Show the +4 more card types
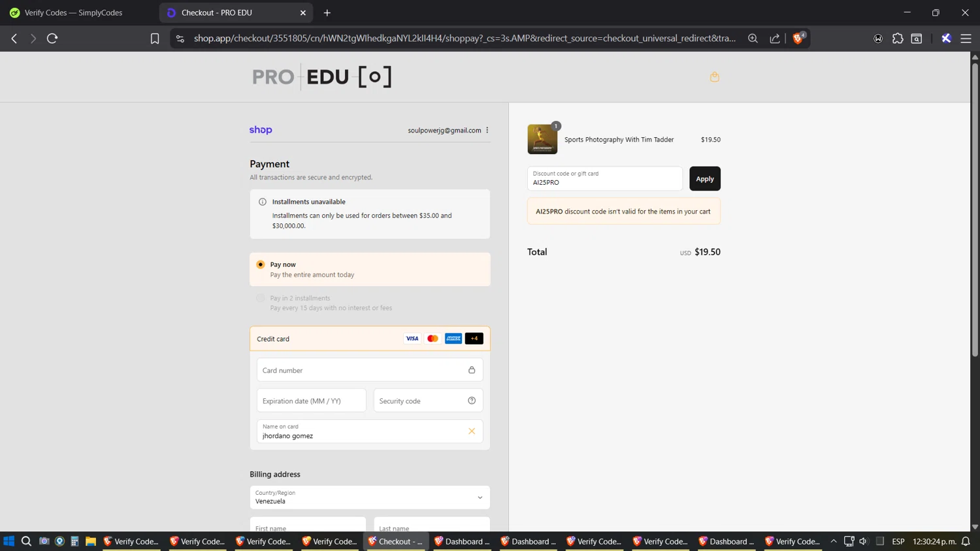The width and height of the screenshot is (980, 551). [x=474, y=339]
